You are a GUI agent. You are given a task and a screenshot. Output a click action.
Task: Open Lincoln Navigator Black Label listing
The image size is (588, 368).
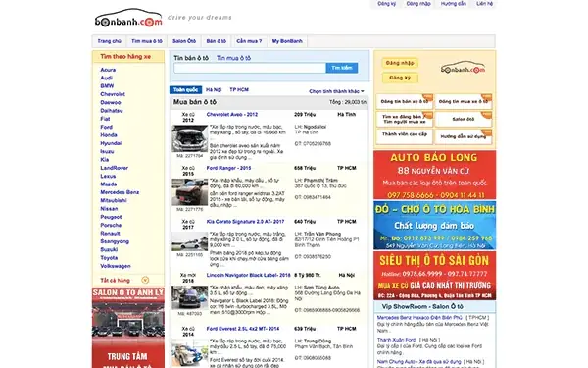(x=248, y=275)
